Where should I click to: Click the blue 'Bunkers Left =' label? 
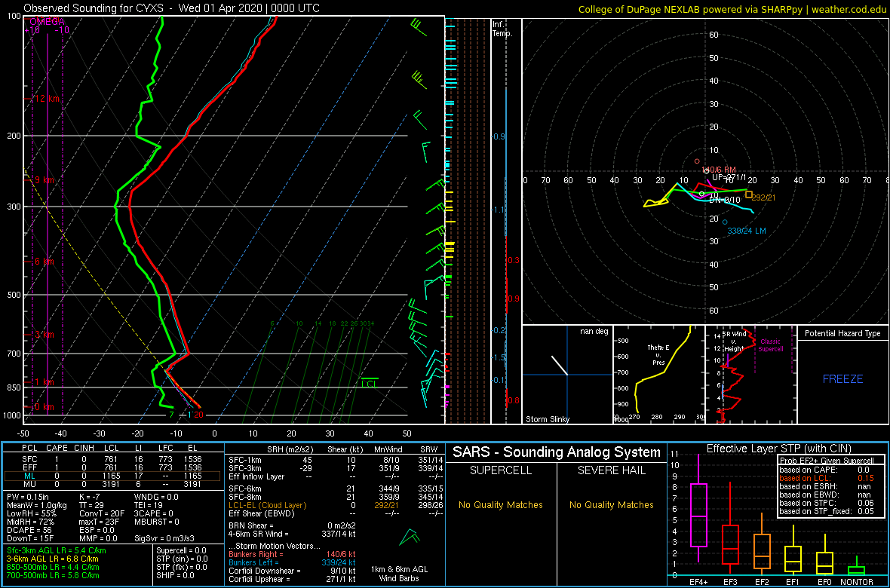pyautogui.click(x=254, y=562)
